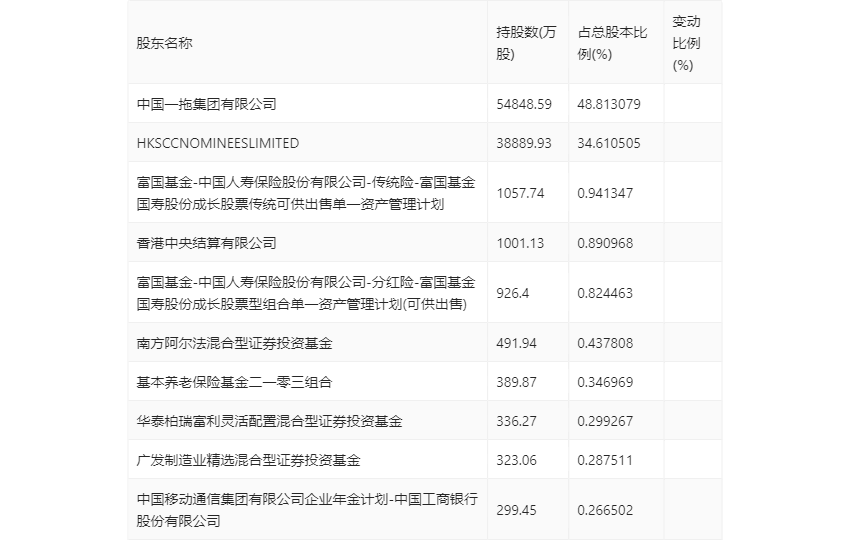Screen dimensions: 850x540
Task: Select 华泰柏瑞富利灵活配置混合型证券投资基金 name
Action: point(269,421)
